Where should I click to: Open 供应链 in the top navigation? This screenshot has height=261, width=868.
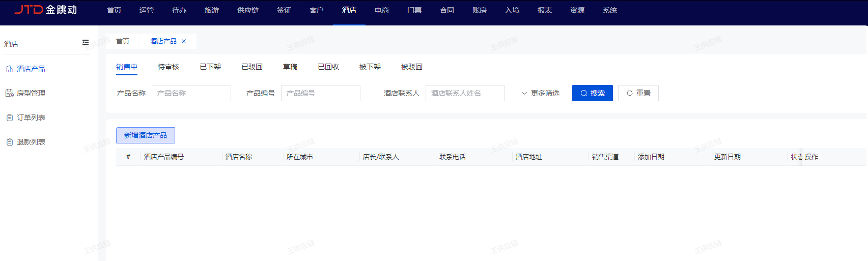[248, 10]
